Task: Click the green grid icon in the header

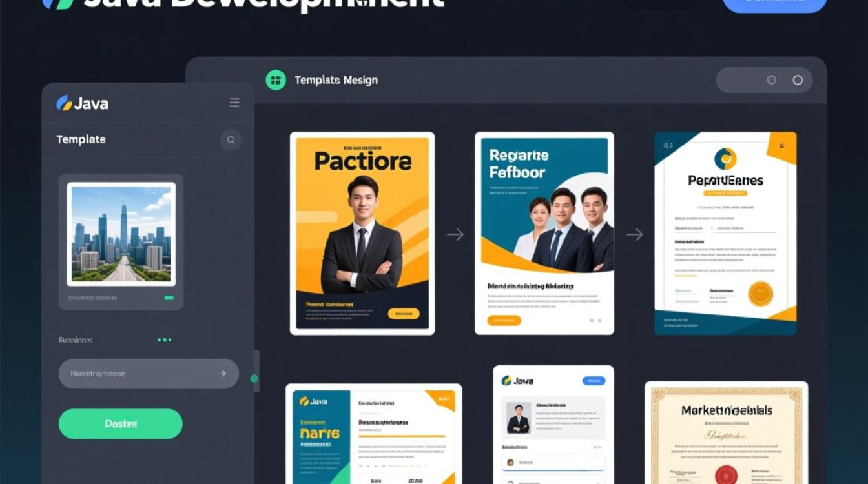Action: tap(276, 80)
